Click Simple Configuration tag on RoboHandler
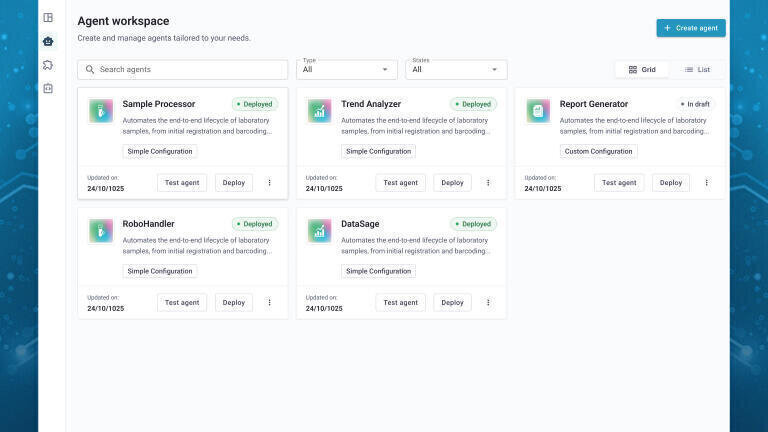 coord(160,271)
